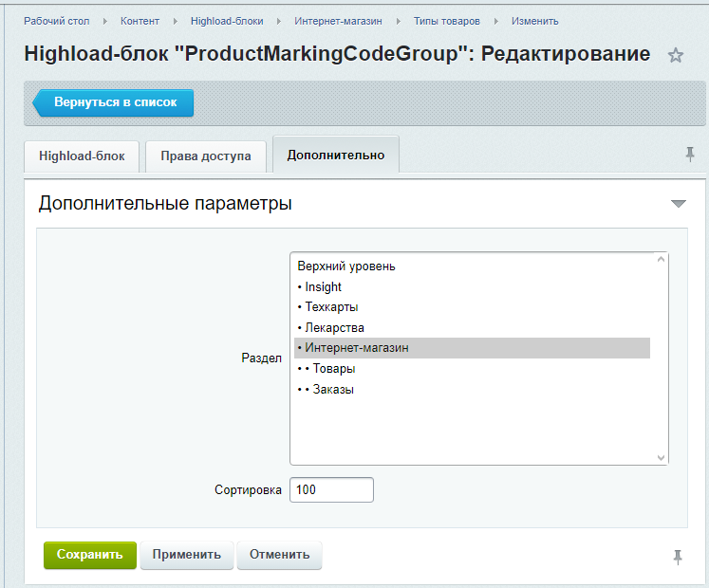Select the Дополнительно tab
Image resolution: width=709 pixels, height=588 pixels.
[x=336, y=155]
